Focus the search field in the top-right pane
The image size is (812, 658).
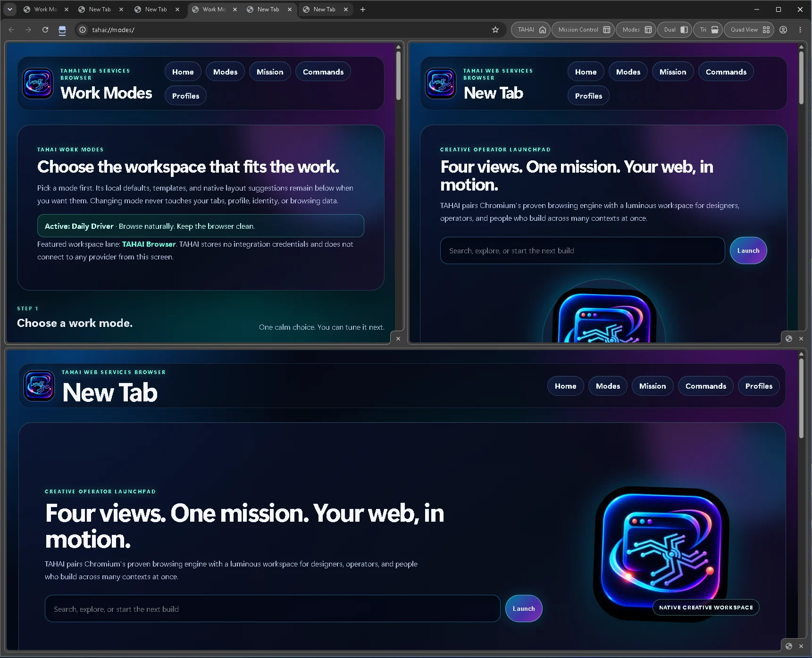[x=582, y=250]
